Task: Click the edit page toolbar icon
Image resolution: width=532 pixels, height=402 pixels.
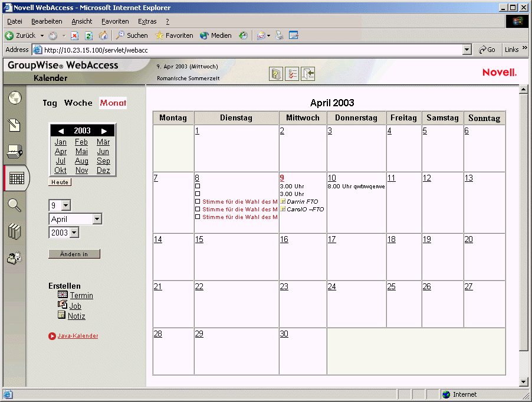Action: click(294, 35)
